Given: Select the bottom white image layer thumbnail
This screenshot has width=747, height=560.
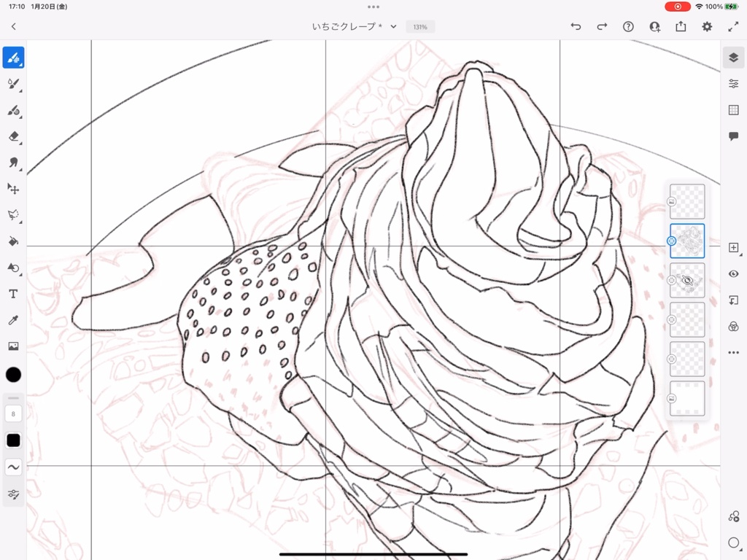Looking at the screenshot, I should pyautogui.click(x=687, y=399).
